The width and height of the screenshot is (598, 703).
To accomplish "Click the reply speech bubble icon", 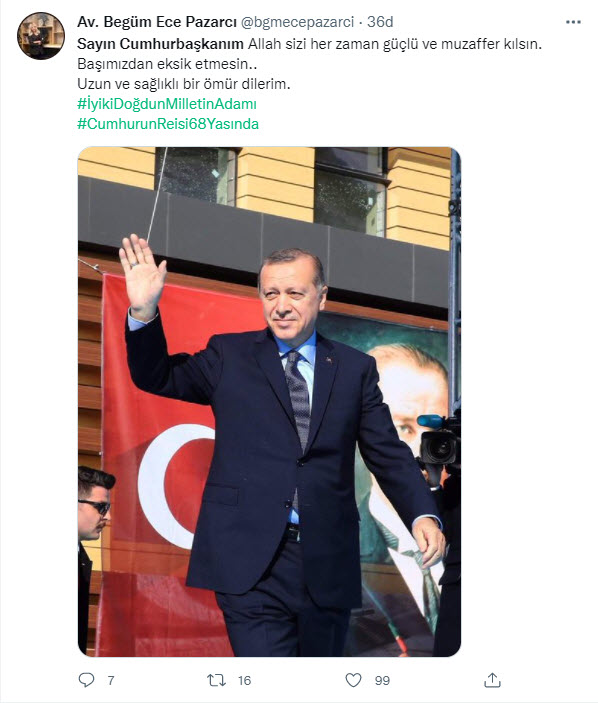I will (x=86, y=680).
